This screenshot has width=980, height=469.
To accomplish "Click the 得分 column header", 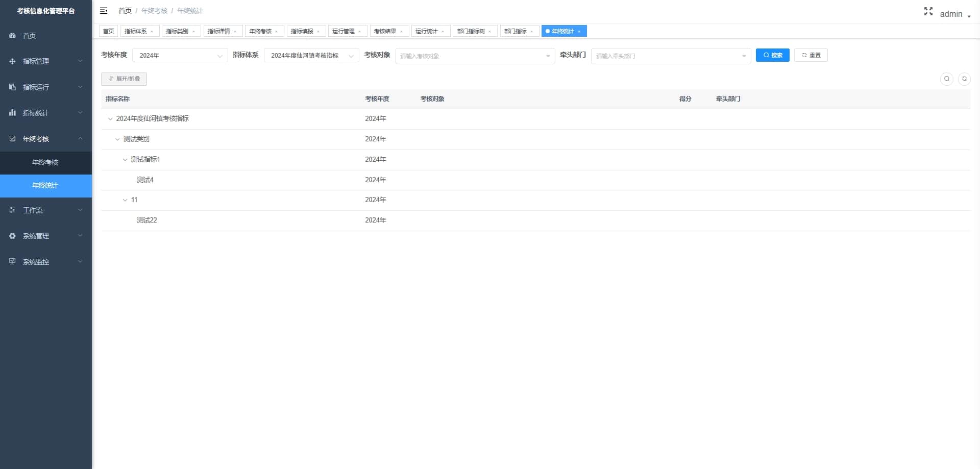I will [685, 99].
